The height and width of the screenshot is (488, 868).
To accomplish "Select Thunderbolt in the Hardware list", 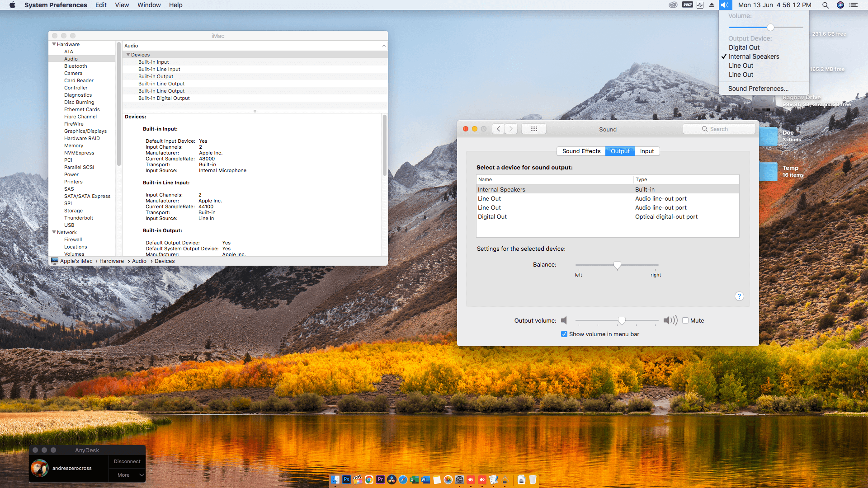I will pyautogui.click(x=79, y=218).
